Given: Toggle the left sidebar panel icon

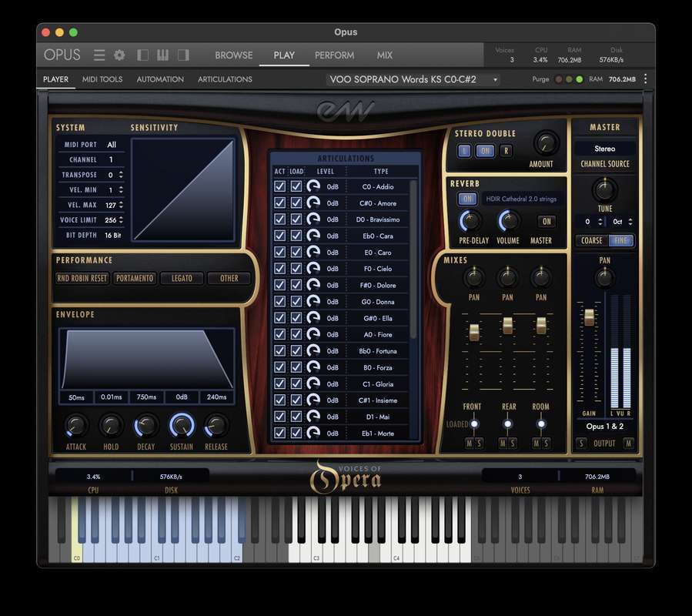Looking at the screenshot, I should point(142,55).
